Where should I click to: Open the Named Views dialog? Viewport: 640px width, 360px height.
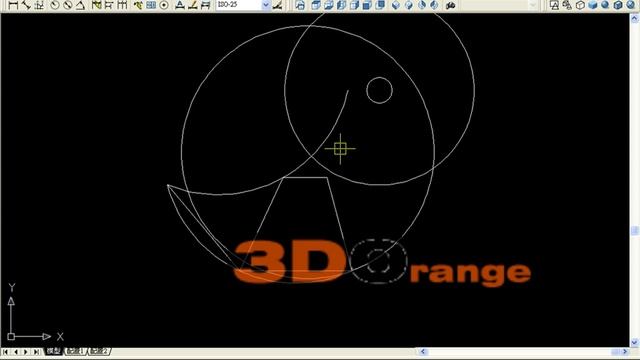click(x=300, y=5)
